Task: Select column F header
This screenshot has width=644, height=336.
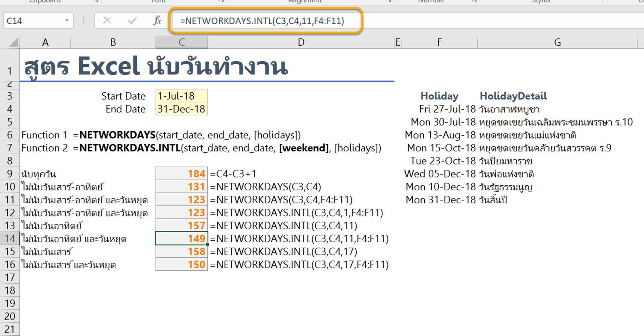Action: click(x=439, y=42)
